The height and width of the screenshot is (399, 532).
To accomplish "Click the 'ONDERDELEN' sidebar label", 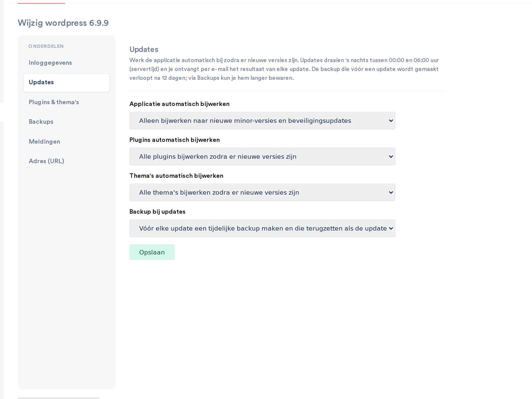I will (46, 46).
